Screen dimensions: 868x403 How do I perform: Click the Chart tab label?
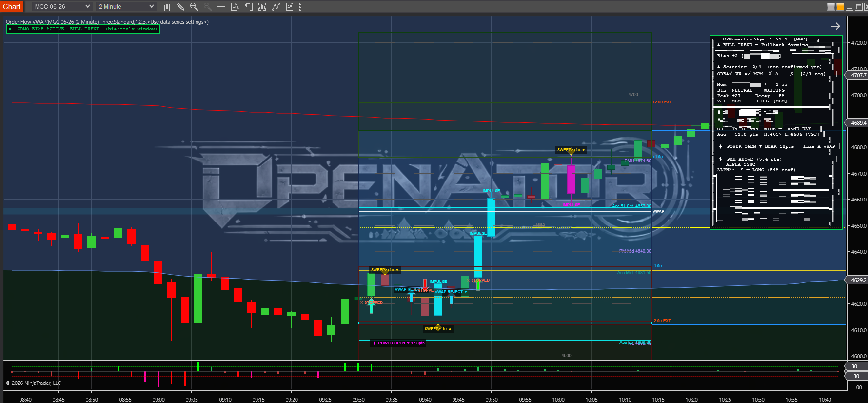tap(12, 7)
